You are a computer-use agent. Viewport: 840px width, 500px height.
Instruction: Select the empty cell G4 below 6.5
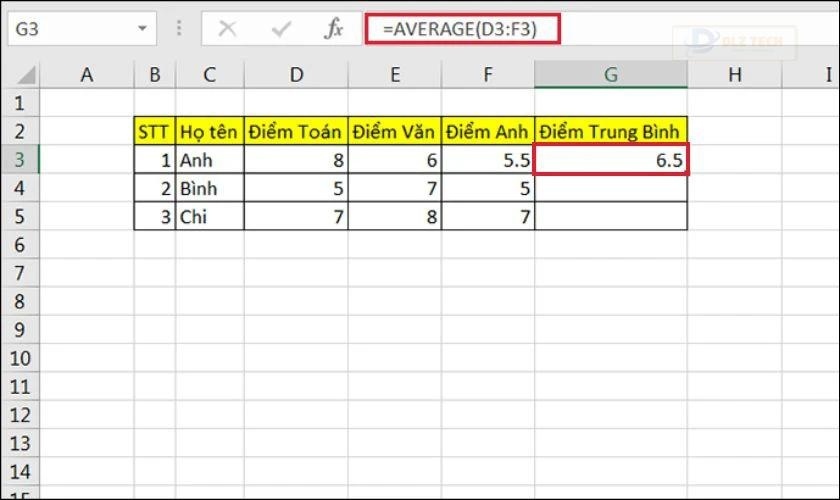pyautogui.click(x=611, y=188)
